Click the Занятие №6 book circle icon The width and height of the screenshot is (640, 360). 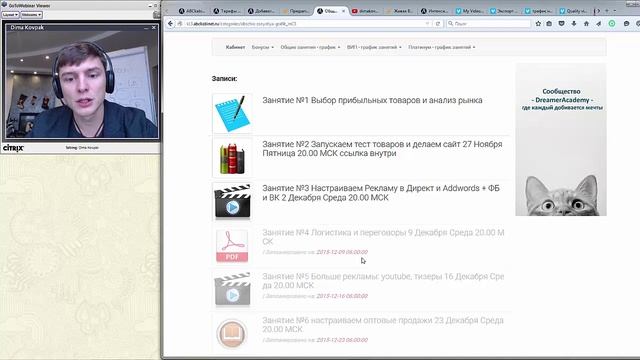coord(232,333)
